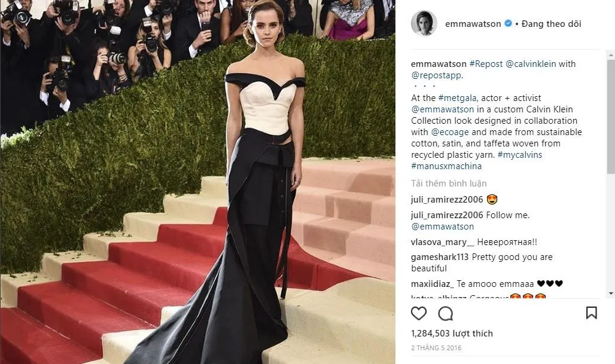Viewport: 615px width, 364px height.
Task: Open emmawatson profile picture avatar
Action: (x=424, y=23)
